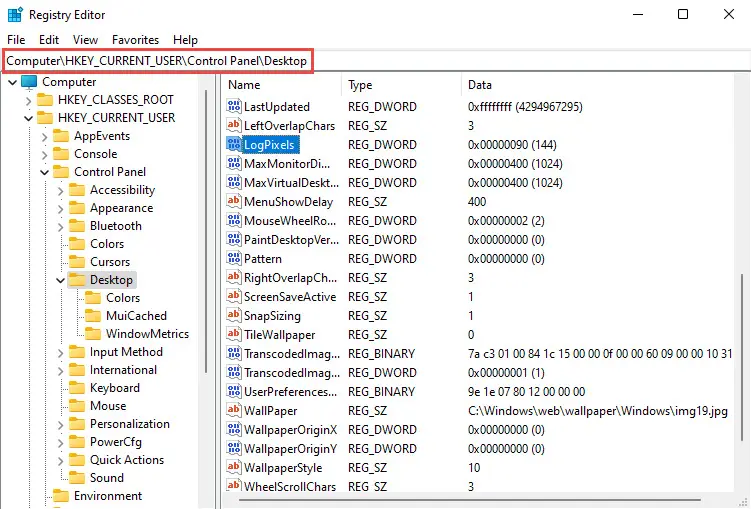Expand the Accessibility key
Screen dimensions: 751x509
(60, 191)
